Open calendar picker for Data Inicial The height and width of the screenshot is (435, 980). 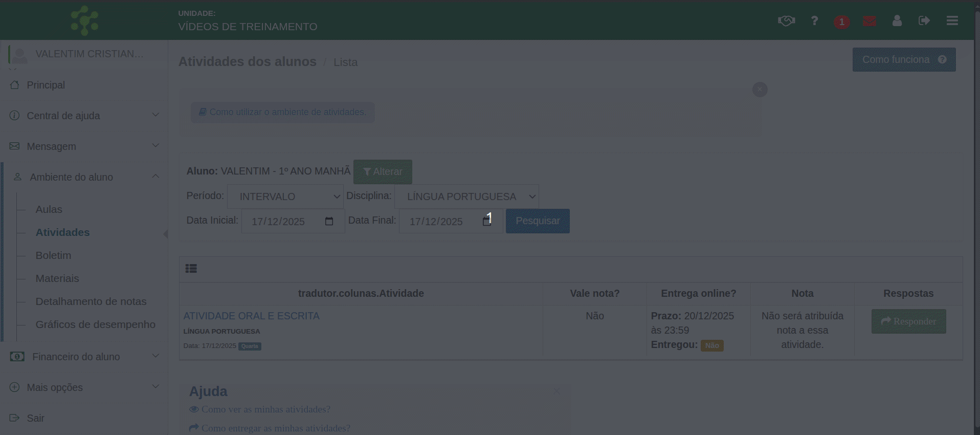coord(329,222)
